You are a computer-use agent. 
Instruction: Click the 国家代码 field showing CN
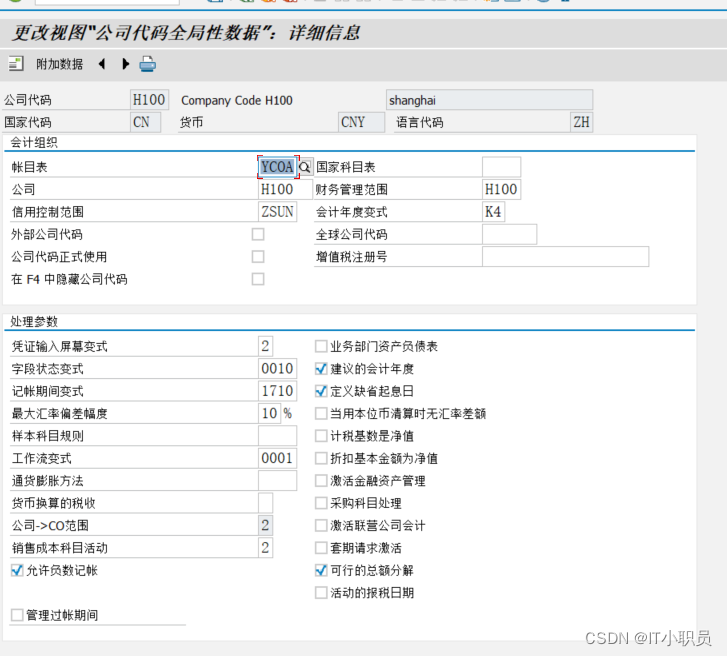click(145, 122)
